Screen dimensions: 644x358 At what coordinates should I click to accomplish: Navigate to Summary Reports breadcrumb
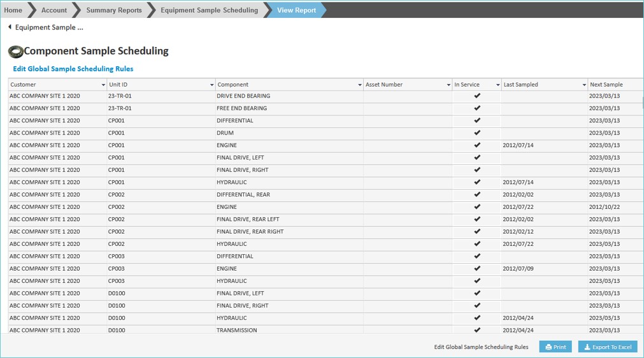(x=113, y=10)
